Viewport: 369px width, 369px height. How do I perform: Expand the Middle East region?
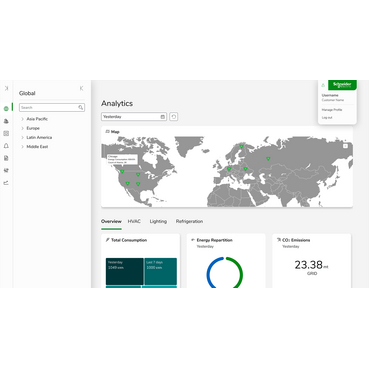pos(22,147)
